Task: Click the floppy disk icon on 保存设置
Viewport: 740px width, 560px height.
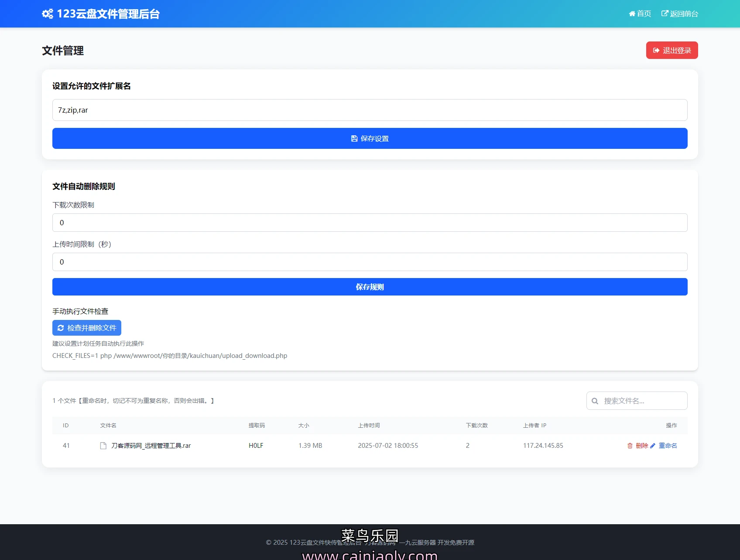Action: (354, 138)
